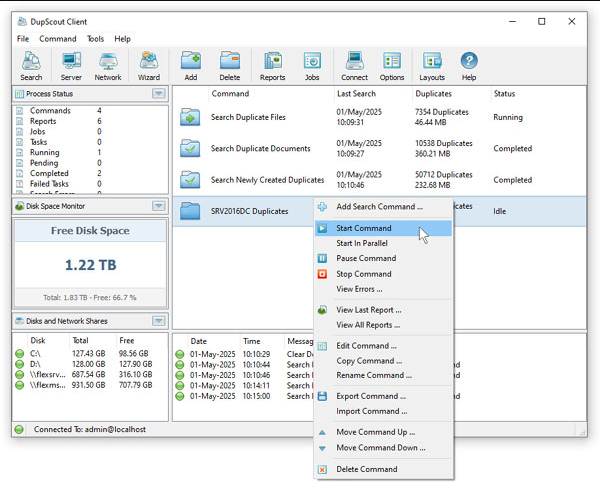This screenshot has height=485, width=600.
Task: Click the 1.22 TB free disk space value
Action: point(91,265)
